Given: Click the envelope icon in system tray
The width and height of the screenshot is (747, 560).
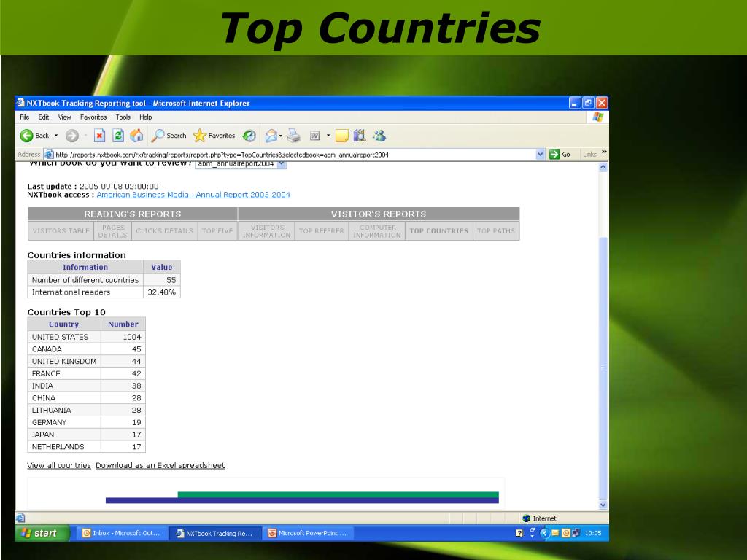Looking at the screenshot, I should (555, 533).
